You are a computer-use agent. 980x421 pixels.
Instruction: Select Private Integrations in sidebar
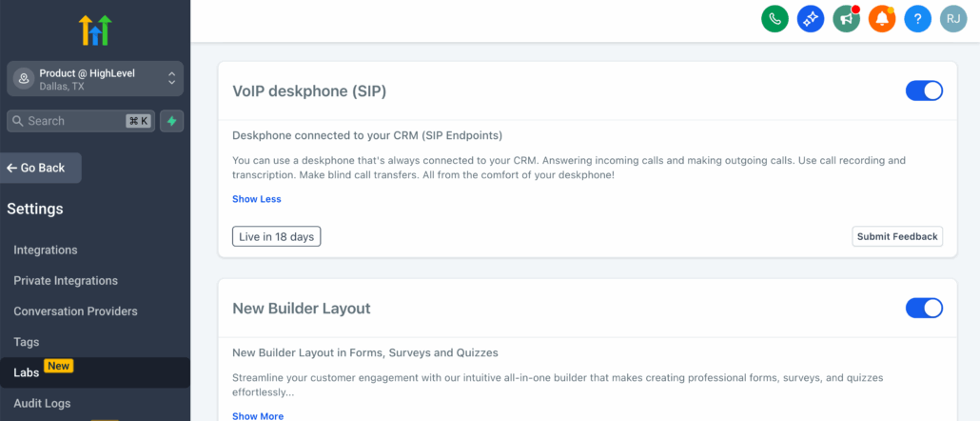click(x=66, y=280)
